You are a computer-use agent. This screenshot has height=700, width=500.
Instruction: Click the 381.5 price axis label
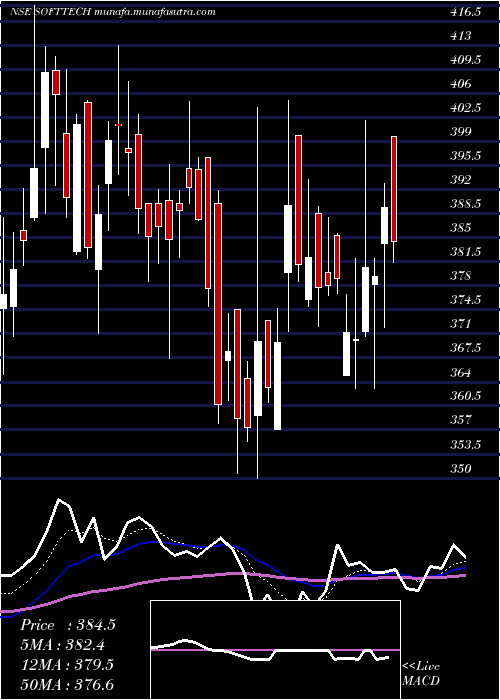pyautogui.click(x=465, y=252)
